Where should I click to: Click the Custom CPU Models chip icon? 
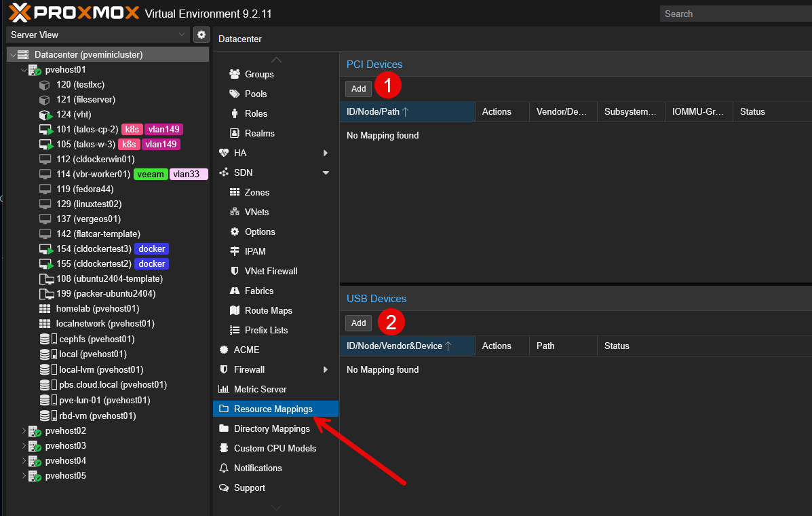[x=224, y=448]
